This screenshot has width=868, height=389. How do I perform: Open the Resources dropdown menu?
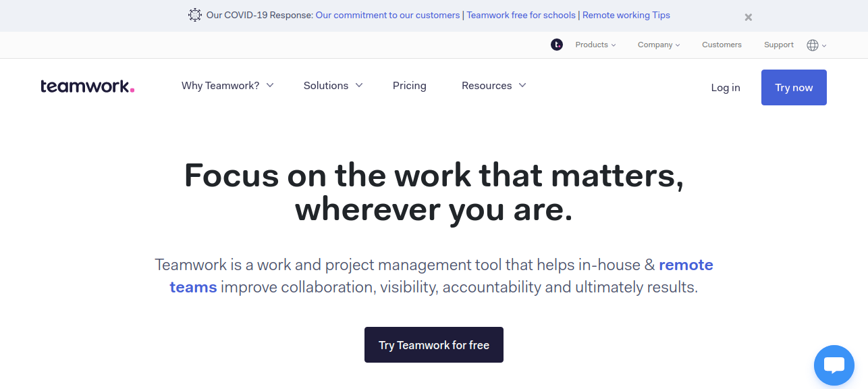[x=493, y=86]
